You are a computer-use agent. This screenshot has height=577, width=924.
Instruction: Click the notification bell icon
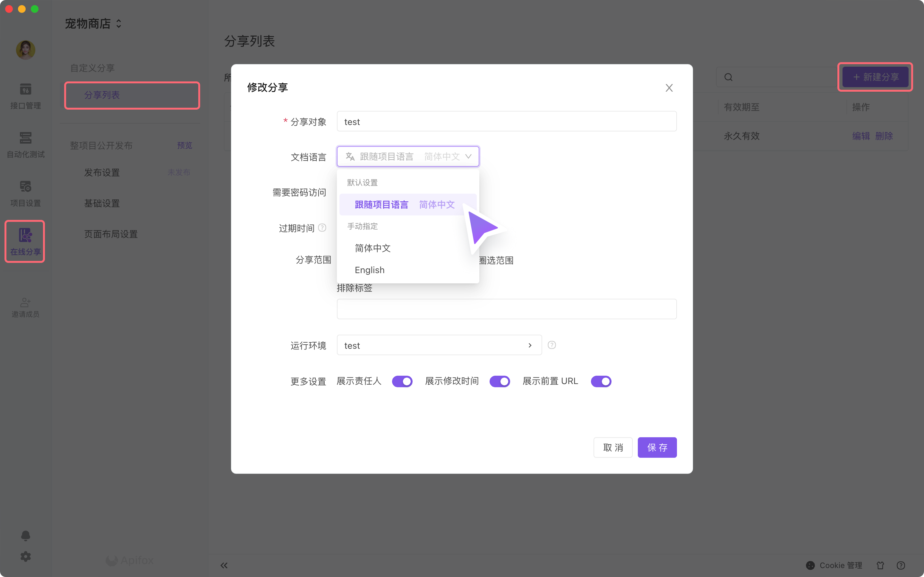pyautogui.click(x=25, y=535)
